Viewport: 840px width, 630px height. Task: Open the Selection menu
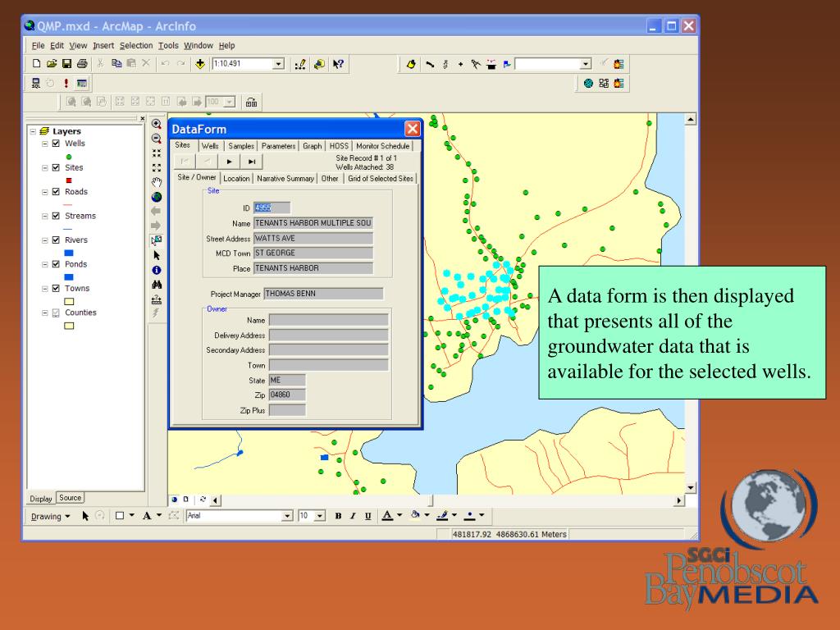point(136,46)
